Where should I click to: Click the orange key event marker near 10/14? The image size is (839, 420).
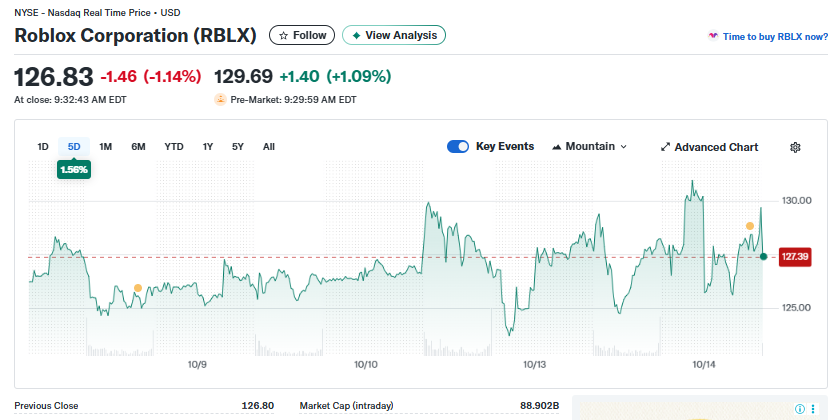point(749,226)
